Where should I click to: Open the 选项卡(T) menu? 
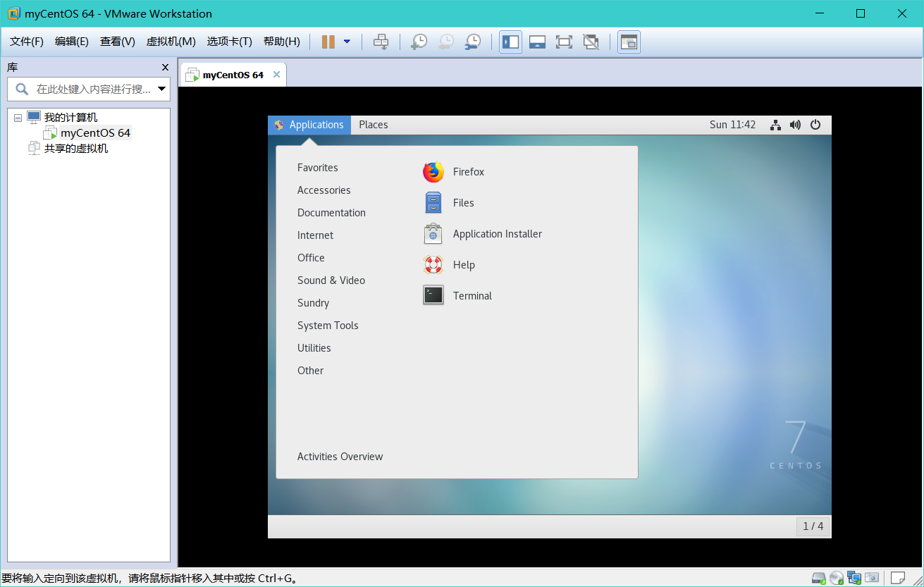(230, 42)
